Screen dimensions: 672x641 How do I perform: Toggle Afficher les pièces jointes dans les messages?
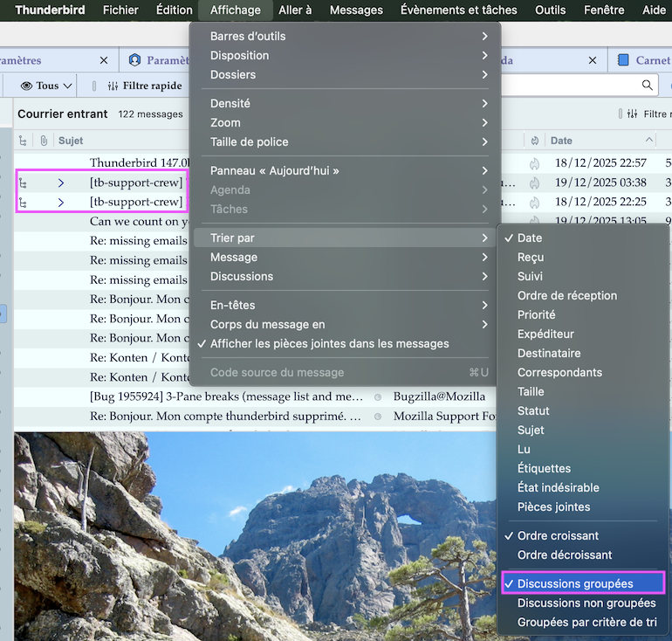(x=329, y=344)
